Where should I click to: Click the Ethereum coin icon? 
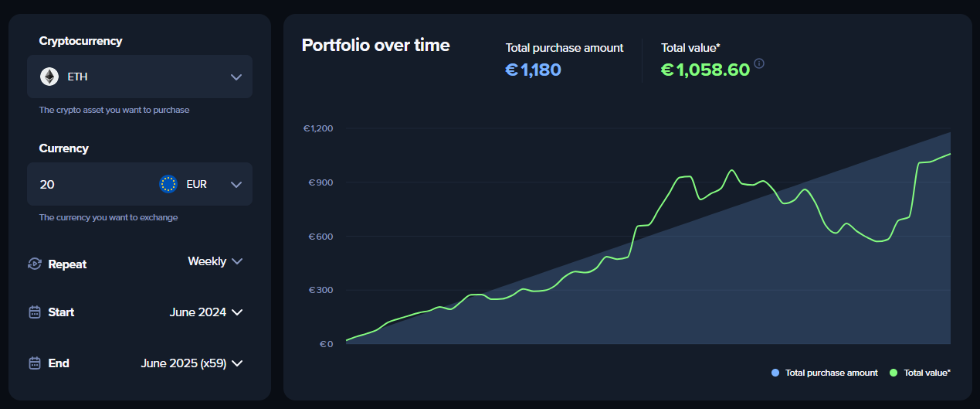(49, 77)
